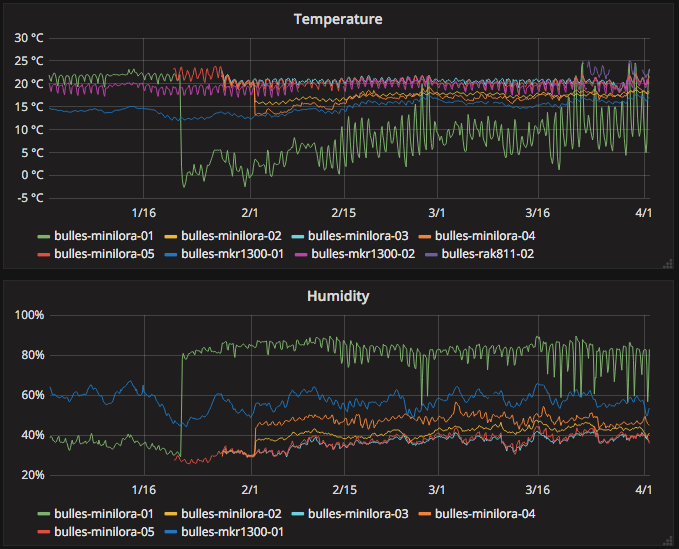This screenshot has width=679, height=549.
Task: Toggle bulles-minilora-02 series in Humidity legend
Action: tap(231, 514)
